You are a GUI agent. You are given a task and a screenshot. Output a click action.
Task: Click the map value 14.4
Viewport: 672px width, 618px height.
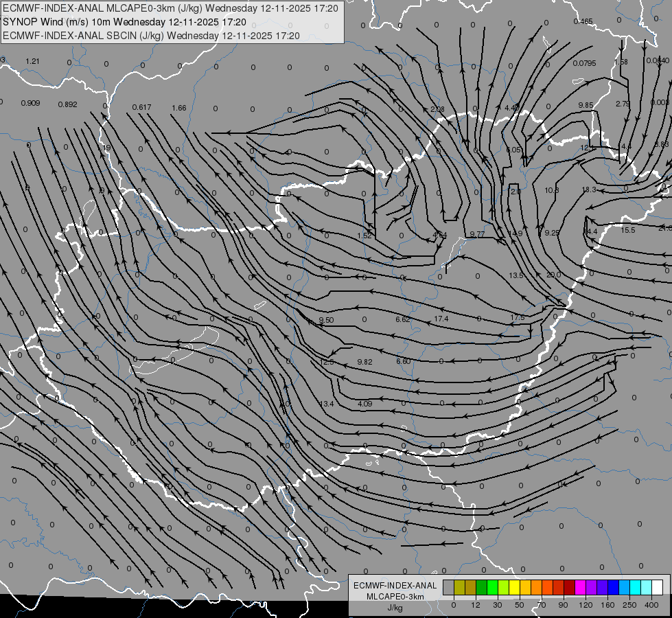coord(590,231)
